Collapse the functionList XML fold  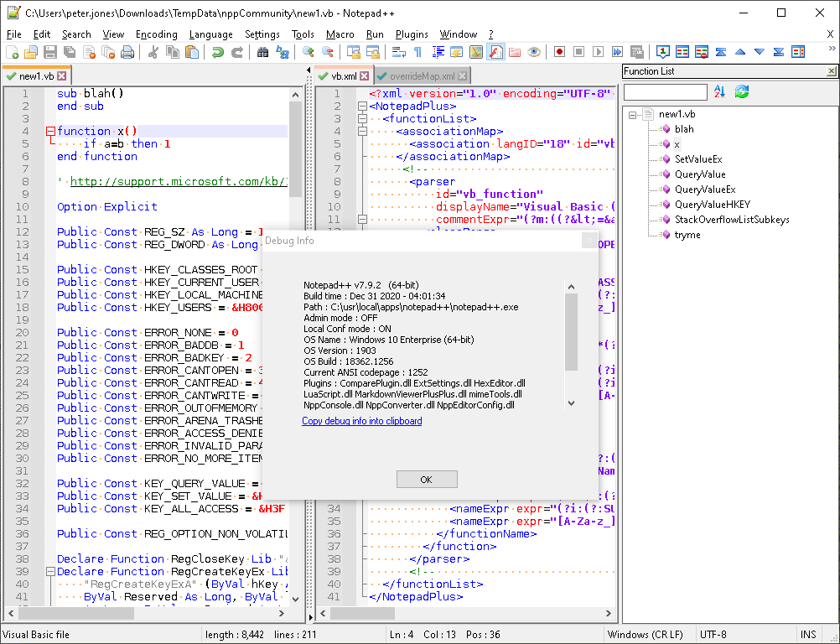(x=362, y=118)
